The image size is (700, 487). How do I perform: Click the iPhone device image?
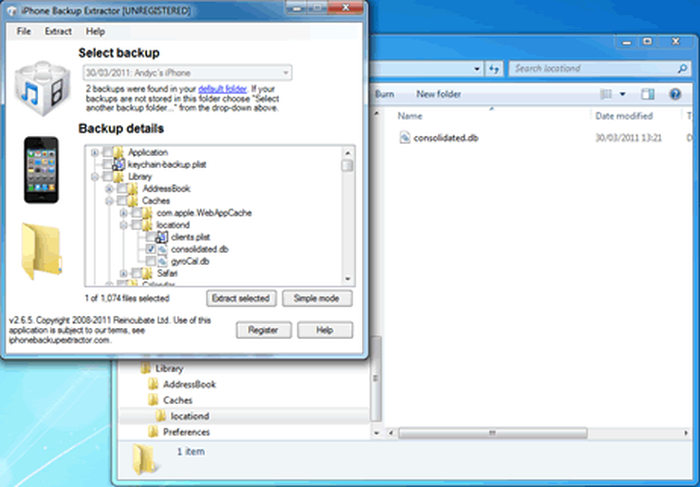[x=41, y=170]
